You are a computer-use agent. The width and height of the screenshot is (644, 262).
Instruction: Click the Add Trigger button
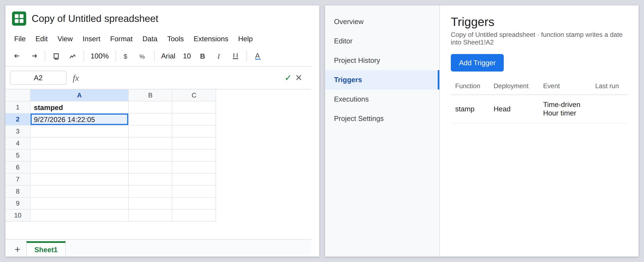[x=477, y=63]
